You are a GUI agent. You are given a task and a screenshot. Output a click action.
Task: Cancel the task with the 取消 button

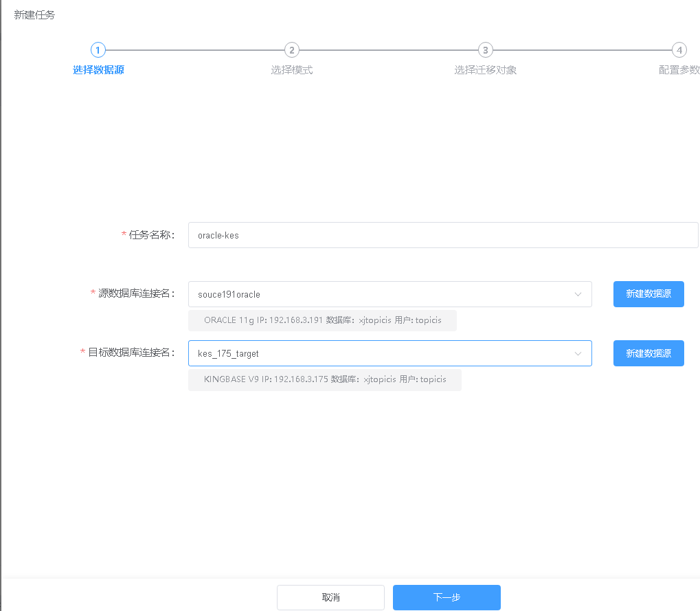pos(330,597)
